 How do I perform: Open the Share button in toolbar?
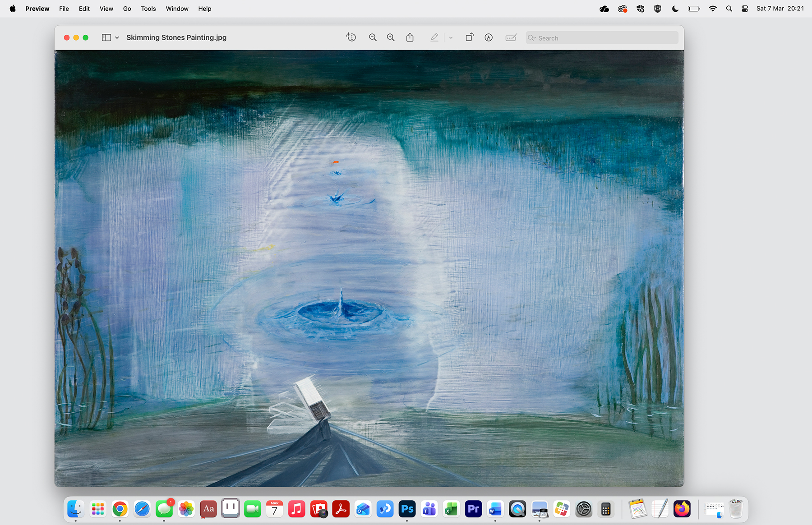(410, 37)
